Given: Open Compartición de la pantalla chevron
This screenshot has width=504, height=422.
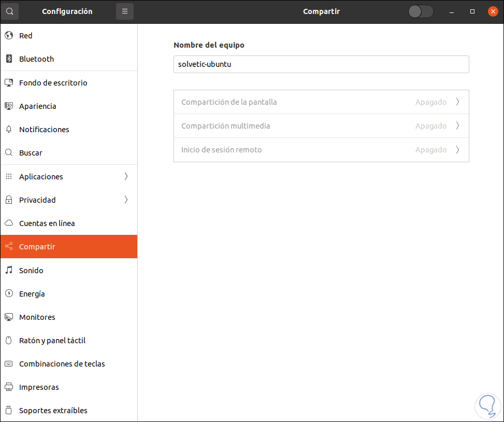Looking at the screenshot, I should [x=457, y=102].
